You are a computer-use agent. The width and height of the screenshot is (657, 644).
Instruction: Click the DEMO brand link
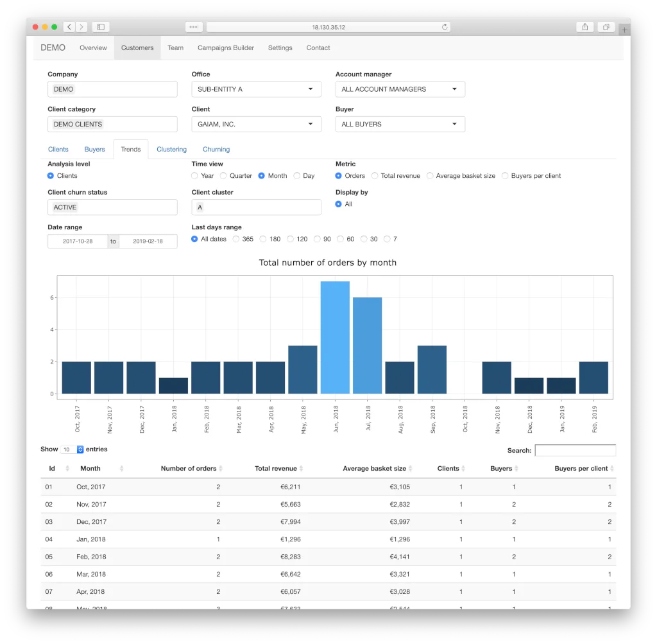point(53,48)
